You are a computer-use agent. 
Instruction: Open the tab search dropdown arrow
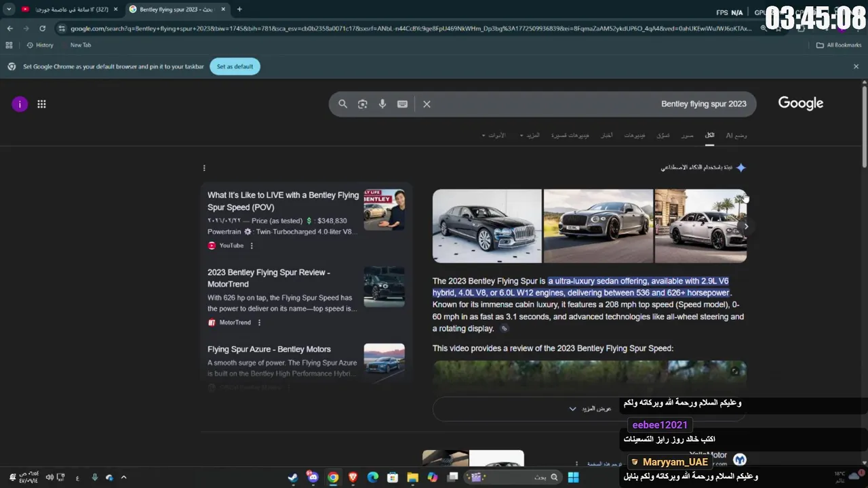pyautogui.click(x=9, y=9)
